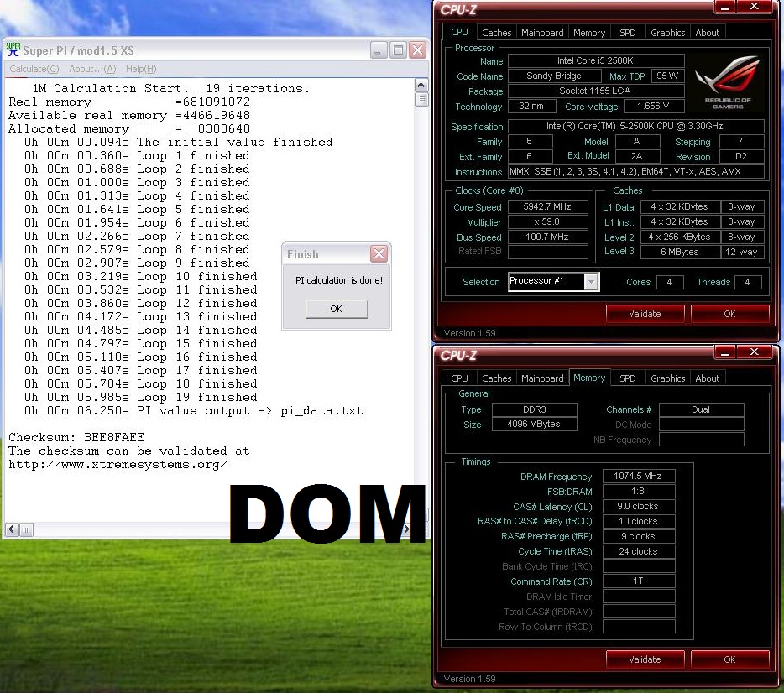Minimize the CPU-Z window showing processor info
784x693 pixels.
[727, 8]
